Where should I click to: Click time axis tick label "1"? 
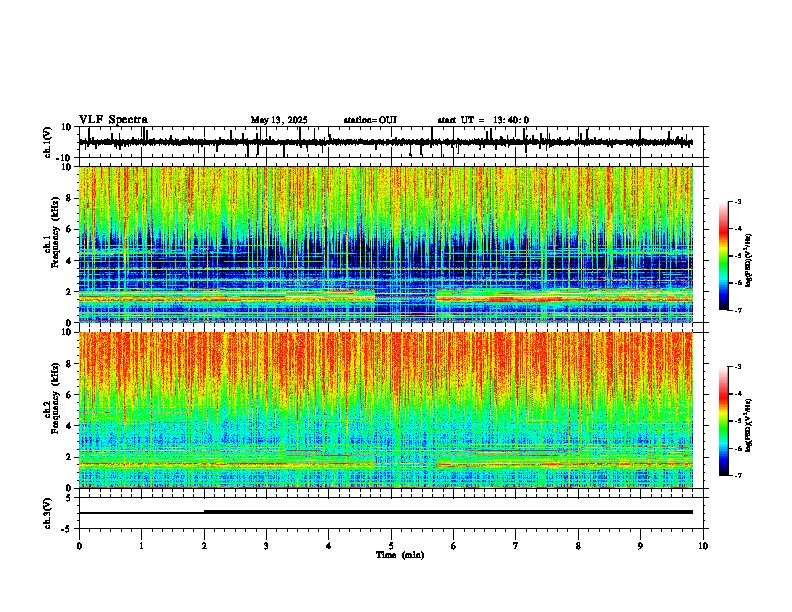point(141,546)
